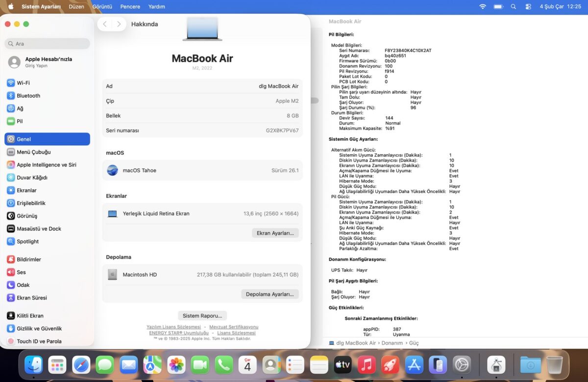Go back with the left chevron button

pyautogui.click(x=105, y=24)
